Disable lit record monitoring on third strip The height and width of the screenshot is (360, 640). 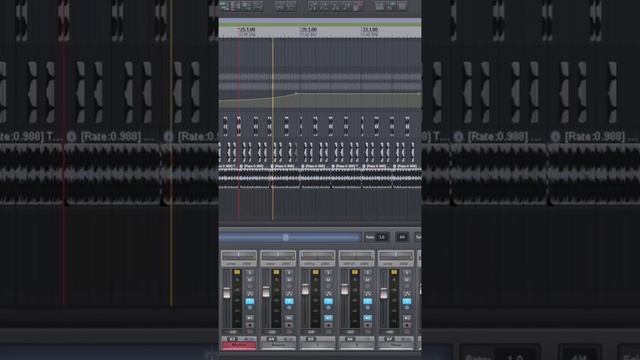point(328,318)
